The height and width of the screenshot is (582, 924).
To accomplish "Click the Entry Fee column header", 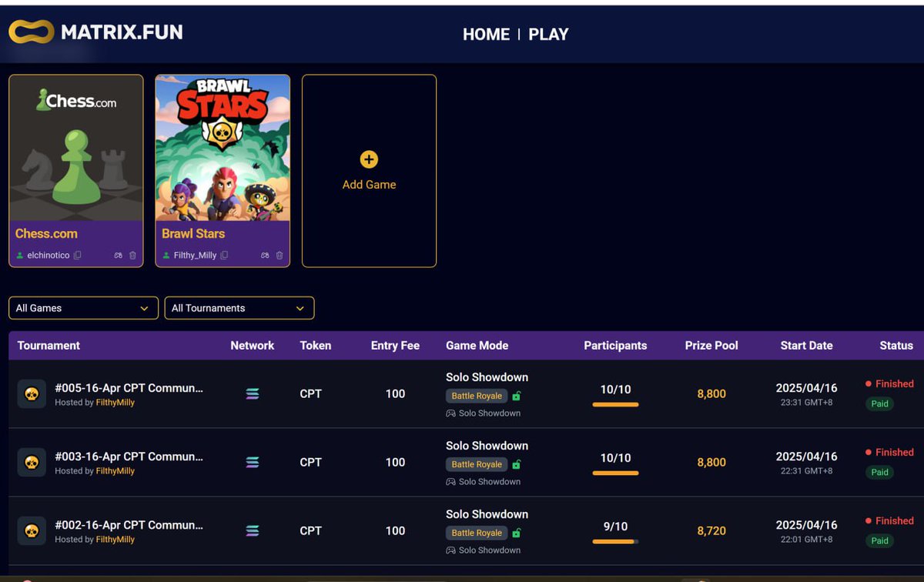I will [x=395, y=346].
